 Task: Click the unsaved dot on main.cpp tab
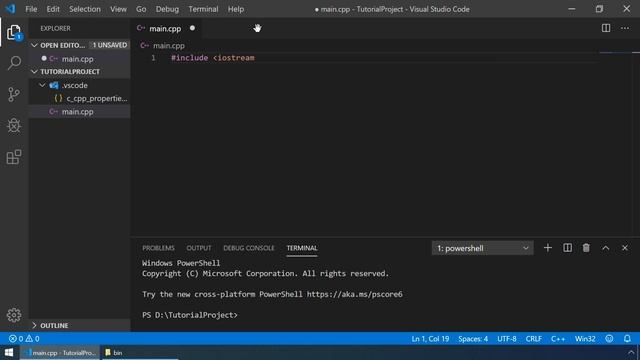[192, 28]
